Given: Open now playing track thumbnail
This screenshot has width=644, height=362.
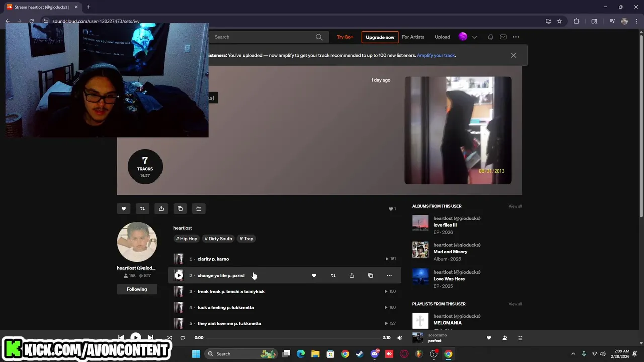Looking at the screenshot, I should point(418,338).
